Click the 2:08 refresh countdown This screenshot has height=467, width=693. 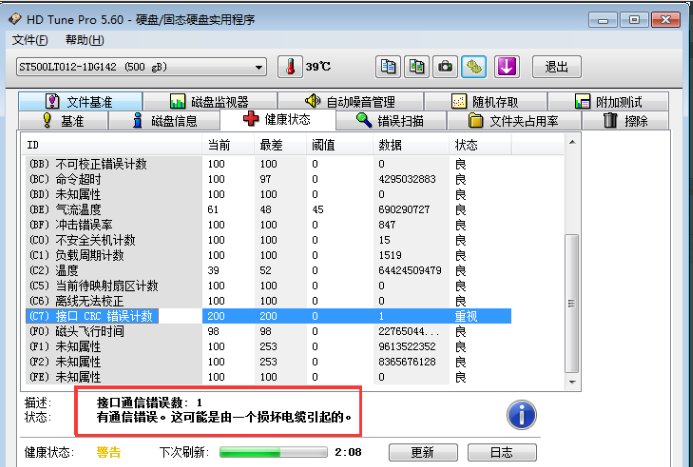click(348, 452)
